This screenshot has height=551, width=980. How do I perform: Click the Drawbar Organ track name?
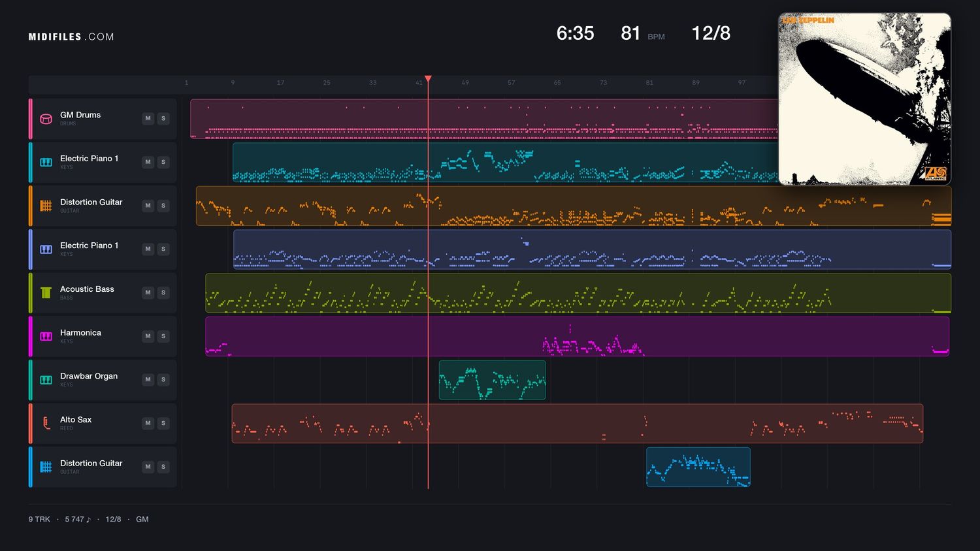point(89,376)
